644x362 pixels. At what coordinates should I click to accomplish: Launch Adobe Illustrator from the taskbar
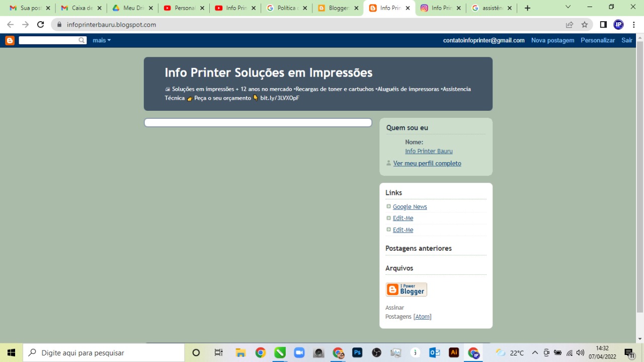coord(454,352)
